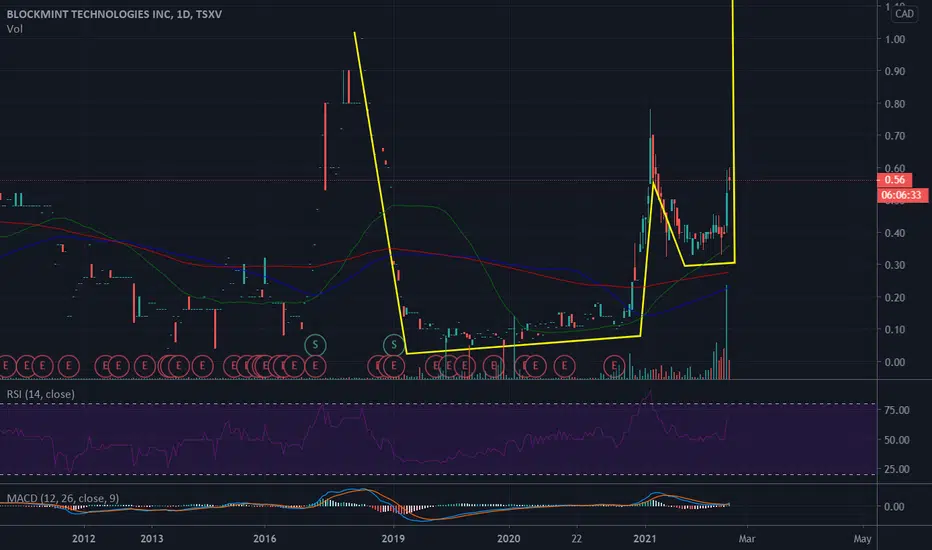
Task: Click the 2013 time axis label
Action: pos(152,539)
